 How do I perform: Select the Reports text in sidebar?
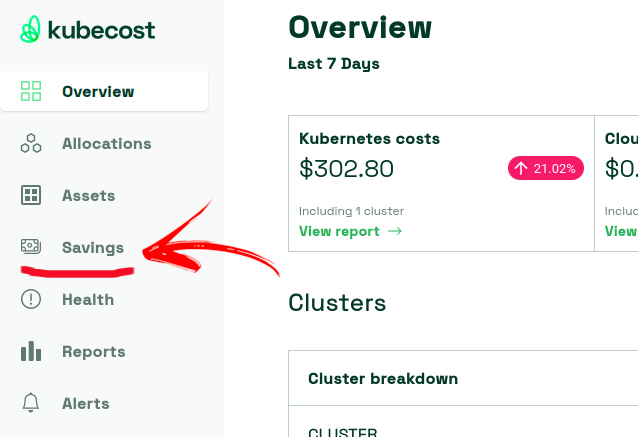(x=94, y=352)
